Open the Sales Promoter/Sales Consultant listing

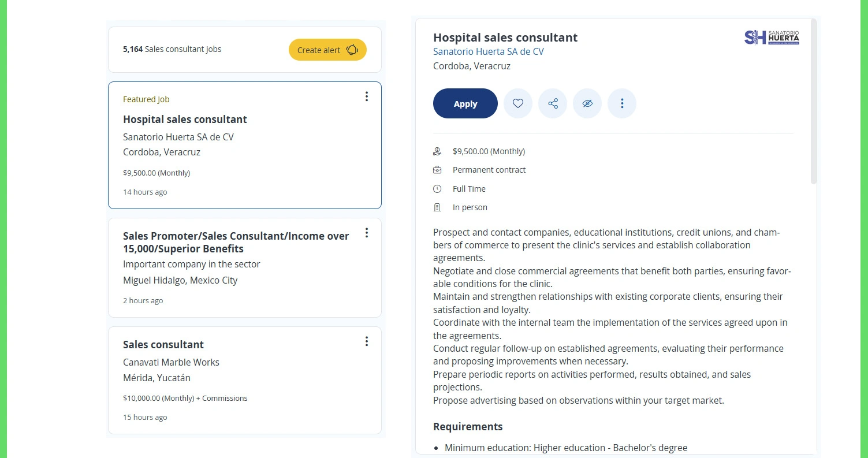coord(236,243)
